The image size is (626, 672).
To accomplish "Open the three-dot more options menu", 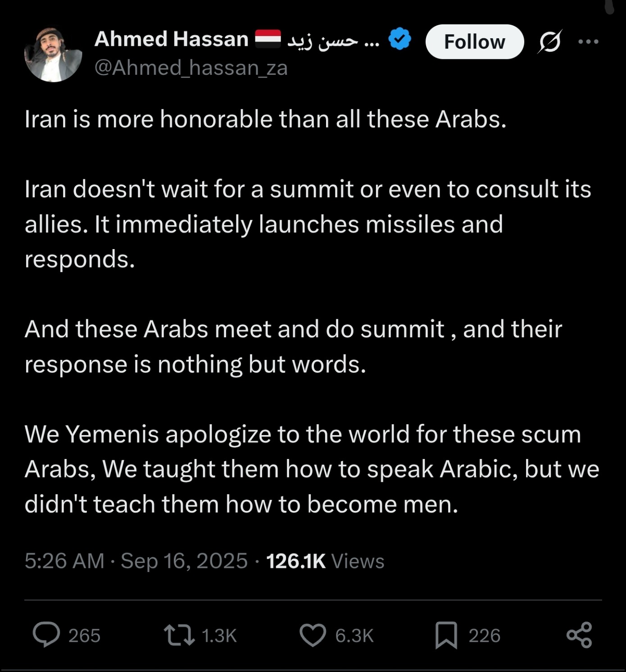I will [x=588, y=42].
